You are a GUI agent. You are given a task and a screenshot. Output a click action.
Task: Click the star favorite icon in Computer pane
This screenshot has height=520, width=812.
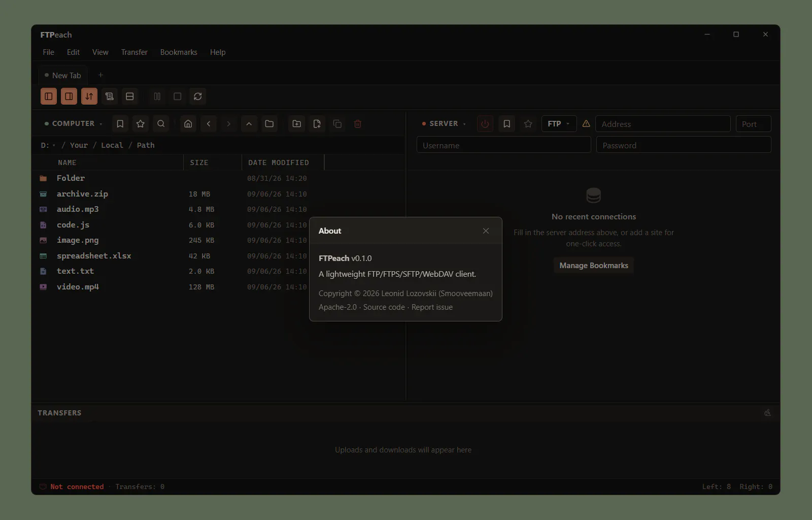(141, 124)
